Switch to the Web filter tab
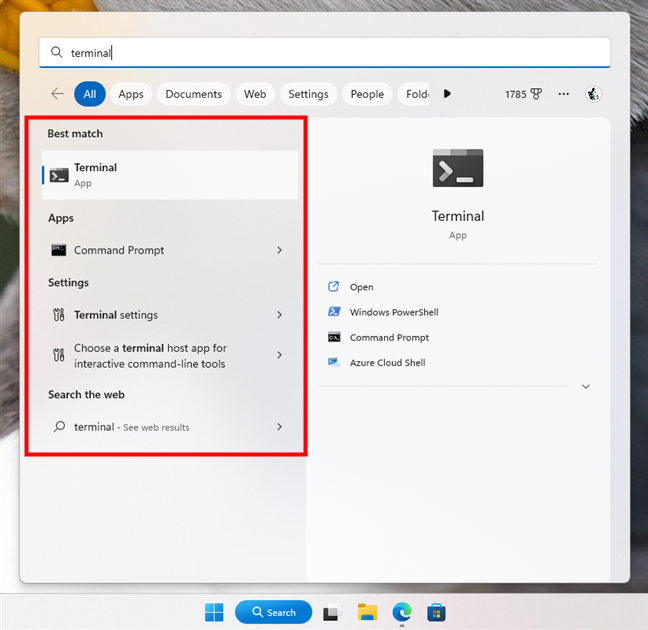The image size is (648, 630). (x=255, y=94)
